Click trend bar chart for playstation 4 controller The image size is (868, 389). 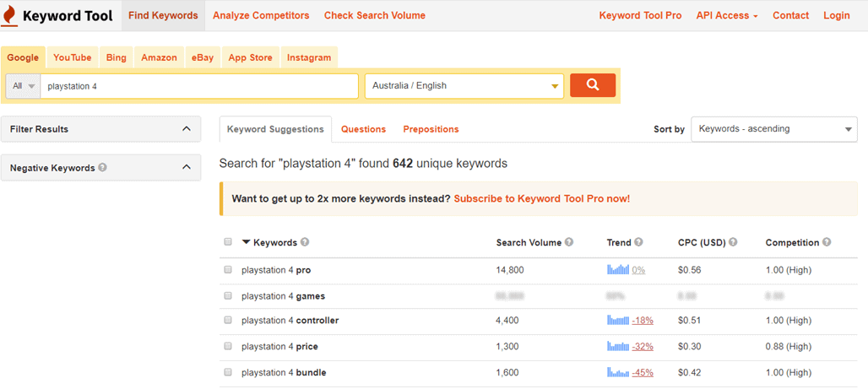[x=618, y=320]
